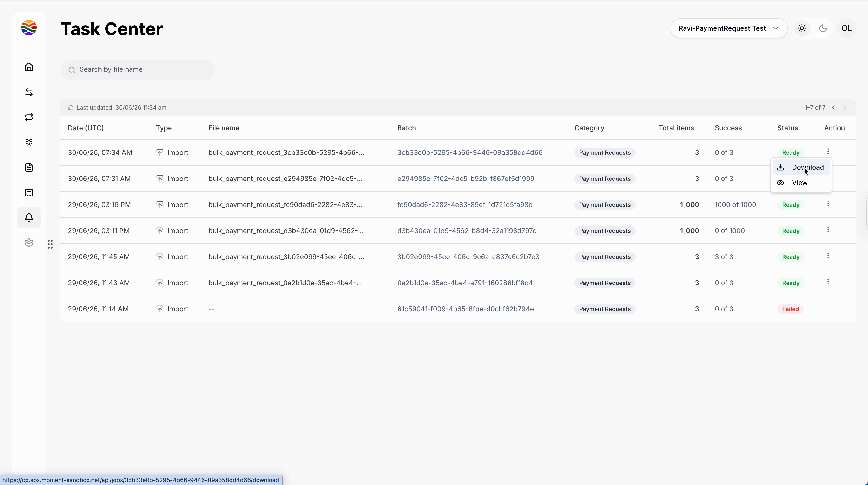Click the Failed status badge
The width and height of the screenshot is (868, 485).
[790, 309]
